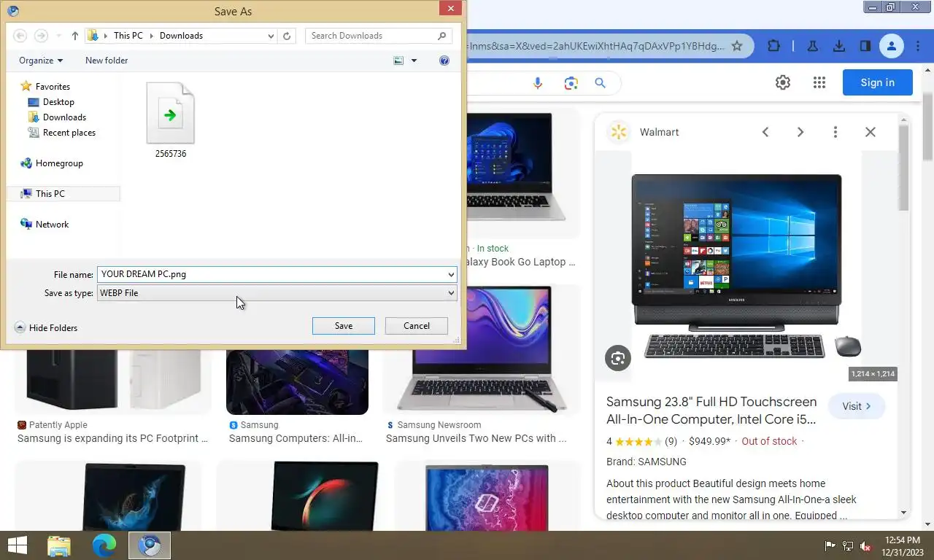Open the taskbar network icon
This screenshot has height=560, width=934.
click(848, 545)
